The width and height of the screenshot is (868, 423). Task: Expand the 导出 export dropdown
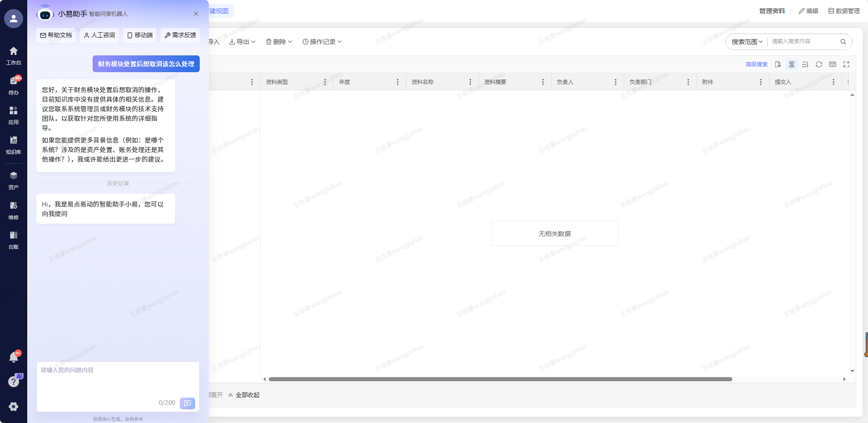pos(242,42)
